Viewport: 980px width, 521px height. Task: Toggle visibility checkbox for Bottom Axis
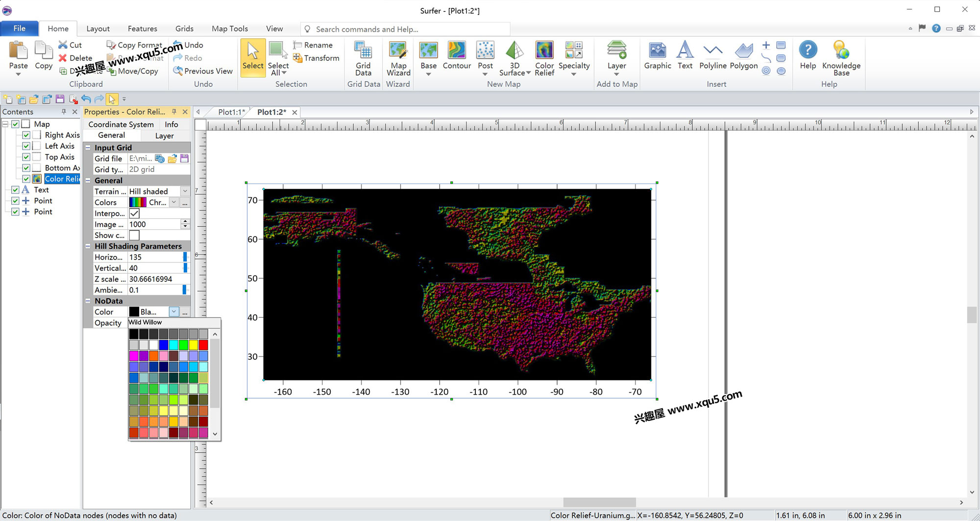pyautogui.click(x=26, y=168)
